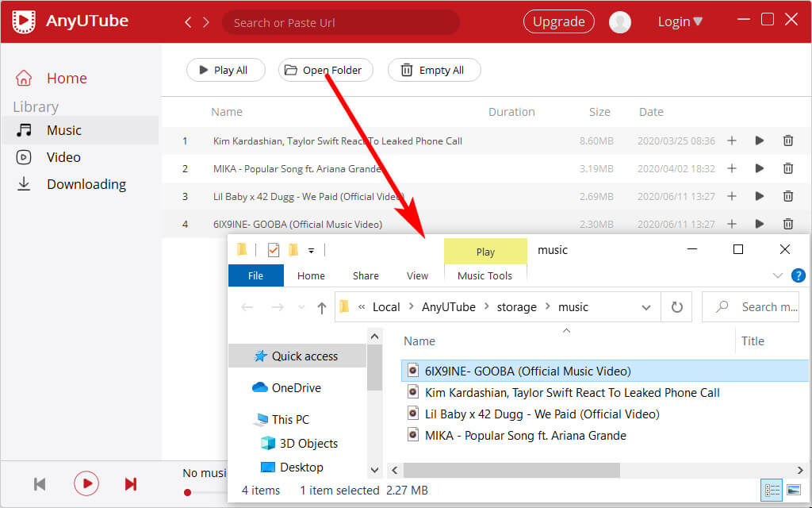
Task: Expand the Explorer ribbon chevron
Action: pyautogui.click(x=777, y=275)
